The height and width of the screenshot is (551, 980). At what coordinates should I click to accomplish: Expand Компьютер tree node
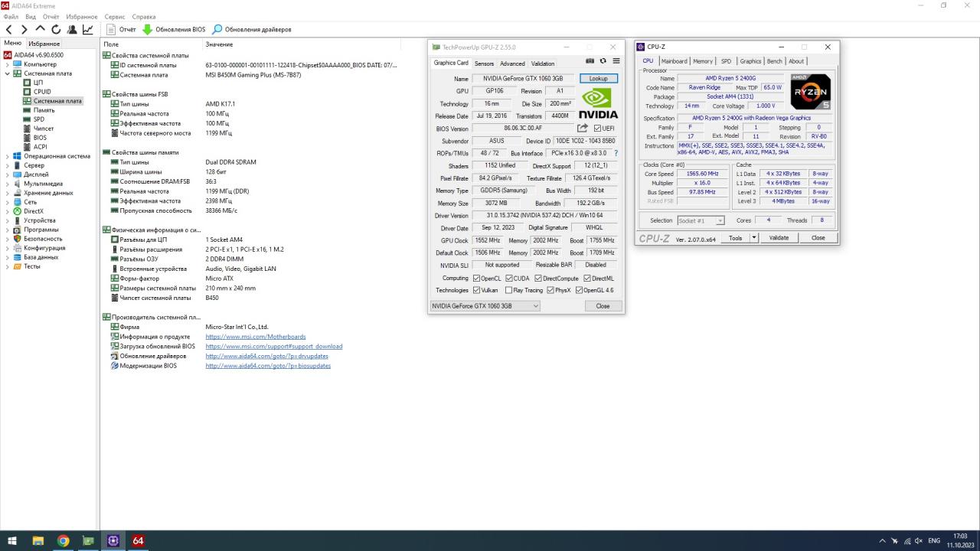(x=7, y=64)
